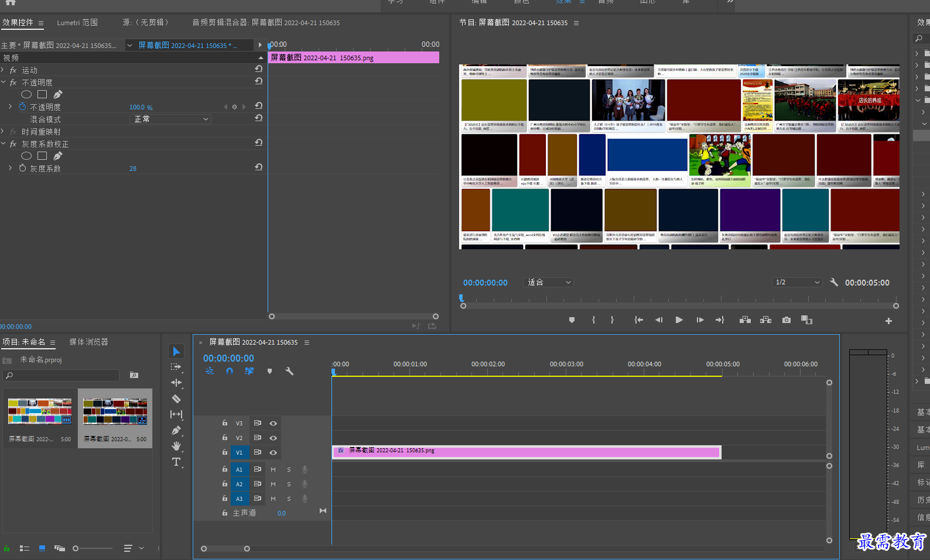Create ellipse mask under 不透明度
930x560 pixels.
(x=26, y=94)
